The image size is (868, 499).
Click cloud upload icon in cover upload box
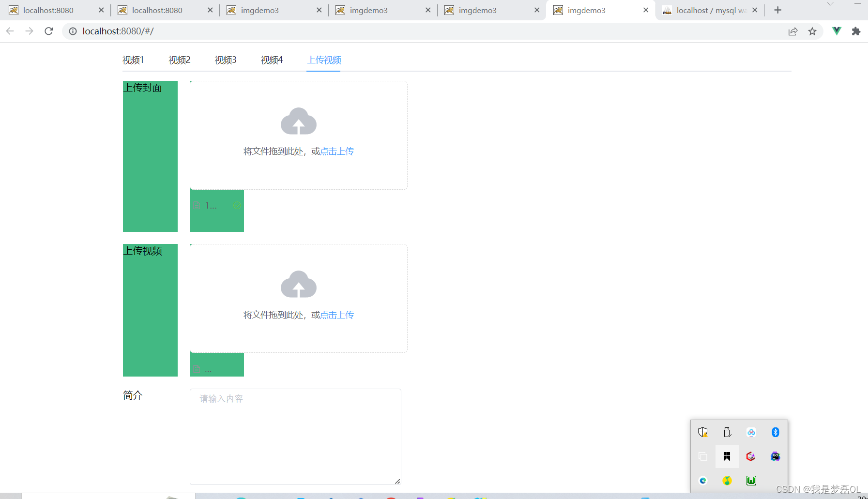click(x=299, y=121)
